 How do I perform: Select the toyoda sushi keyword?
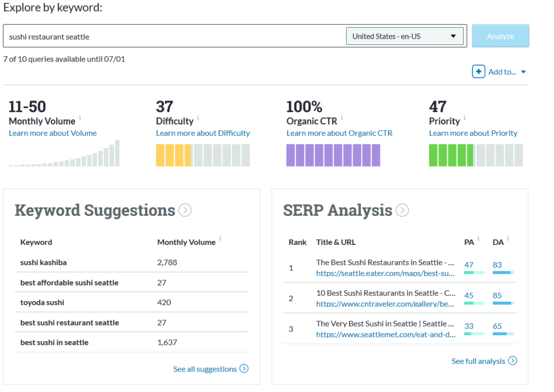42,303
